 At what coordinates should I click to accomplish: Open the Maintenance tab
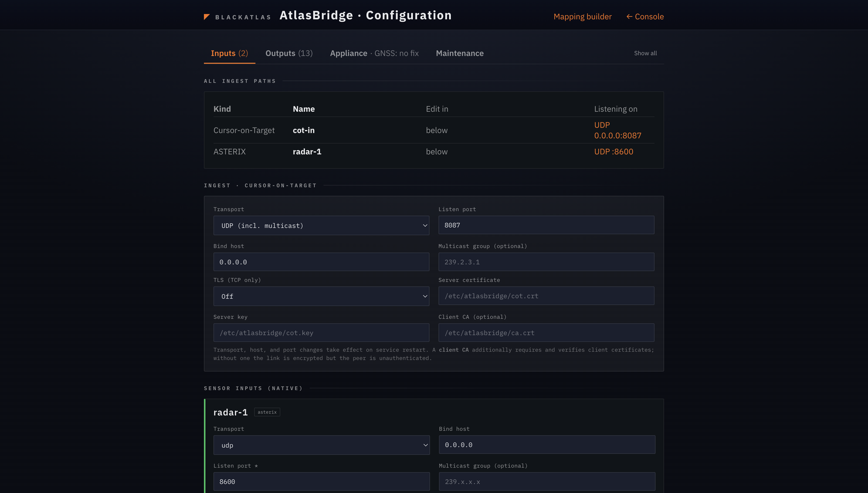[459, 53]
